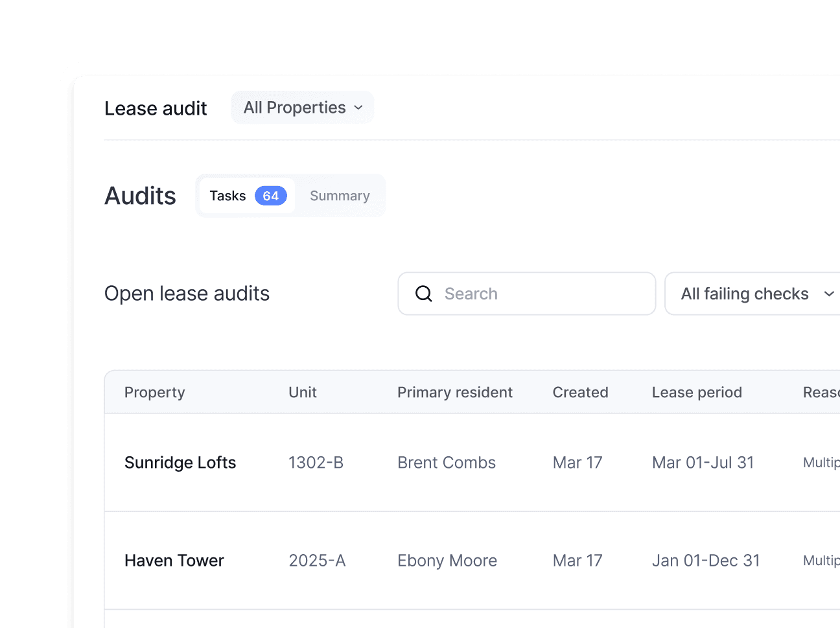Select unit 1302-B in the table

pyautogui.click(x=316, y=462)
